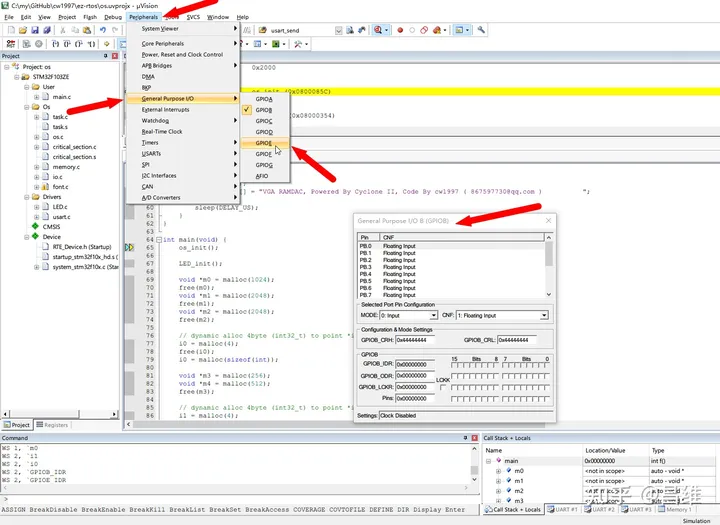Select the PB.3 row in pin list
Image resolution: width=720 pixels, height=525 pixels.
[x=451, y=267]
